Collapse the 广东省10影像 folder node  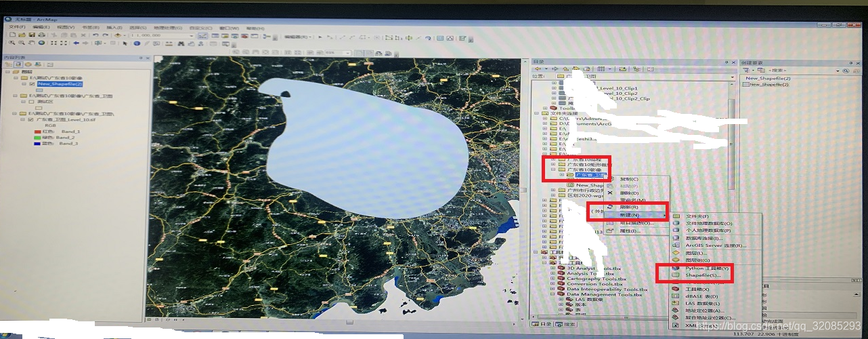(x=553, y=169)
